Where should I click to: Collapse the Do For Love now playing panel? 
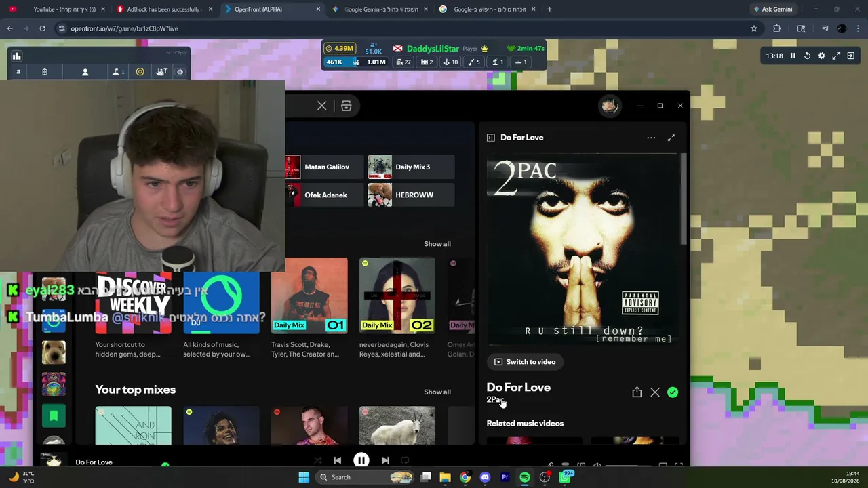[491, 138]
